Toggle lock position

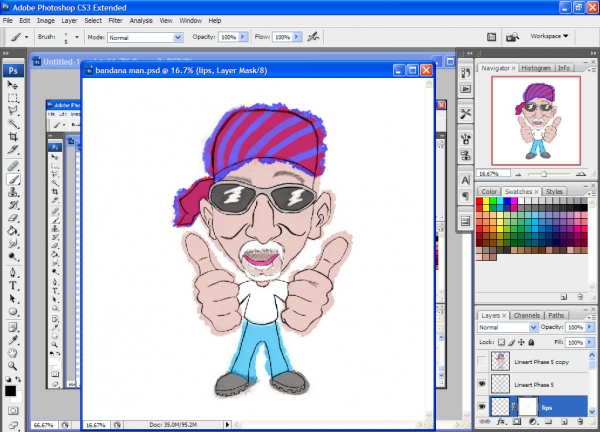coord(522,342)
